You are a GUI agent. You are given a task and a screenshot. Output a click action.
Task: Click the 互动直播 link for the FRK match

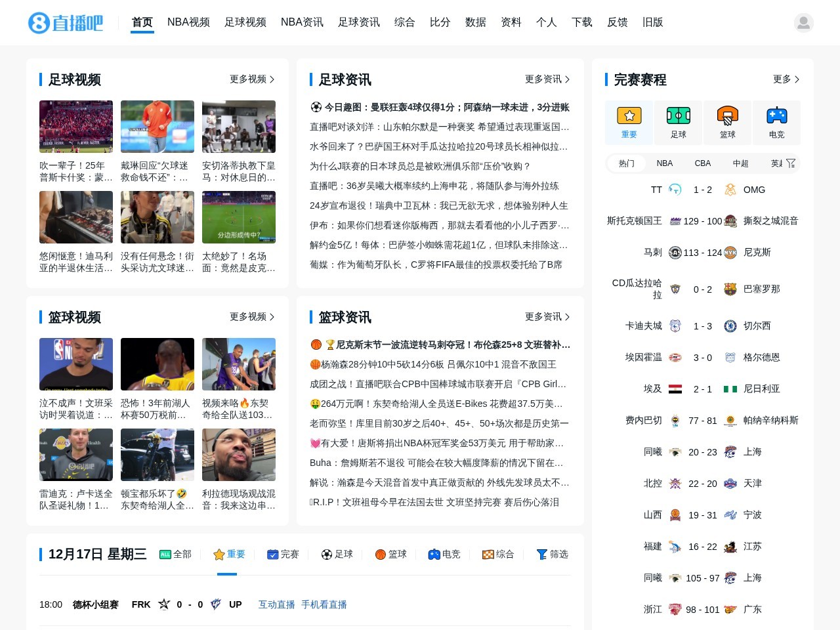276,604
